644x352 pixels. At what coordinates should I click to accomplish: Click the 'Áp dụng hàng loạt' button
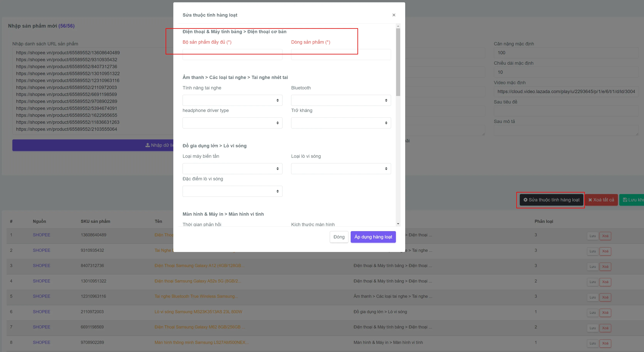[373, 237]
